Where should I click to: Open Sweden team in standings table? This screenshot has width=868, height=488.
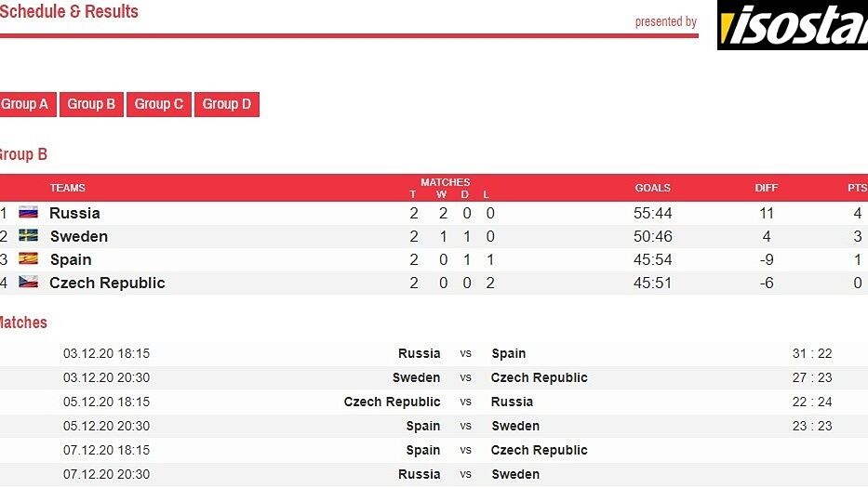pos(79,236)
